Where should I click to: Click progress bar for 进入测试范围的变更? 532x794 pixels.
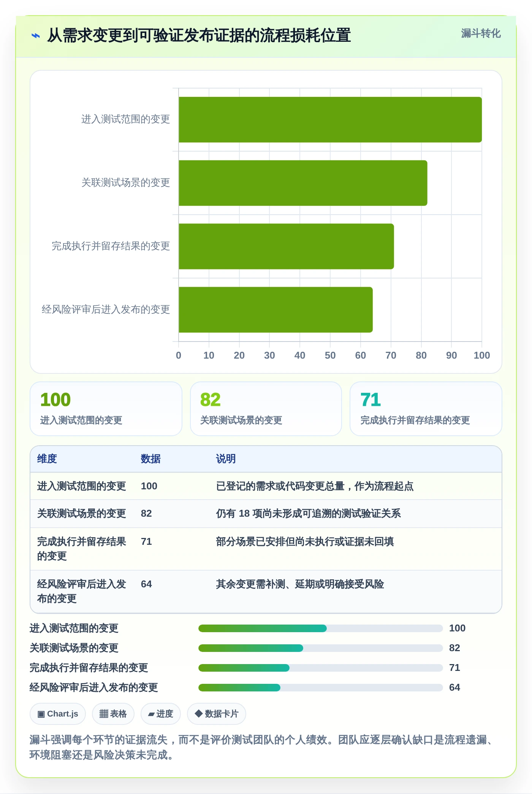[x=320, y=628]
